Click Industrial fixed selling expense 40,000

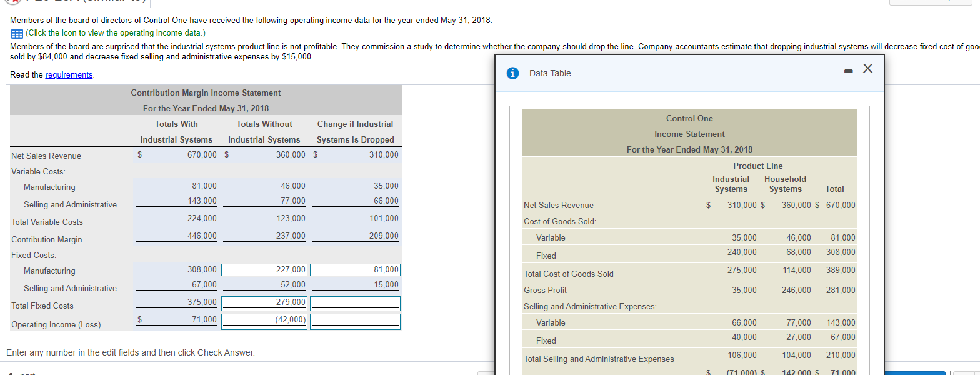tap(744, 337)
